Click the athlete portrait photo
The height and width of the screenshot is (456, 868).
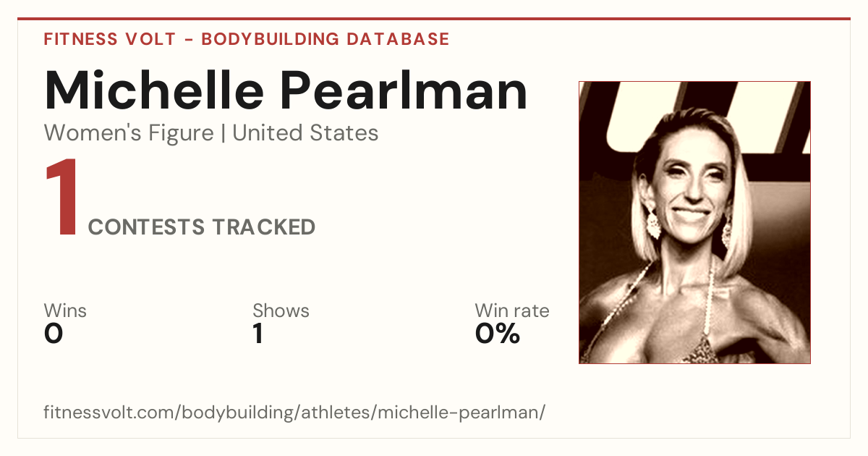click(x=694, y=222)
